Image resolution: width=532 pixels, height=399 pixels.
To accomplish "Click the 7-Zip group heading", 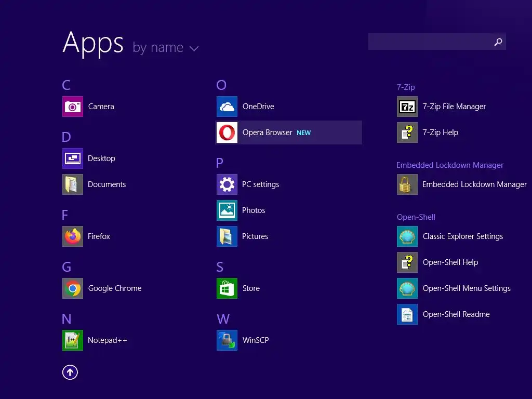I will pos(406,87).
